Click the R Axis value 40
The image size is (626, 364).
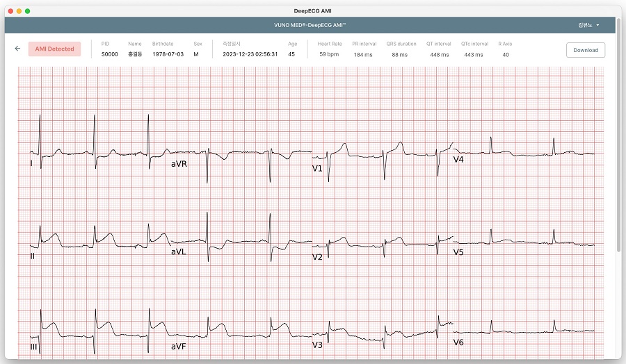506,54
